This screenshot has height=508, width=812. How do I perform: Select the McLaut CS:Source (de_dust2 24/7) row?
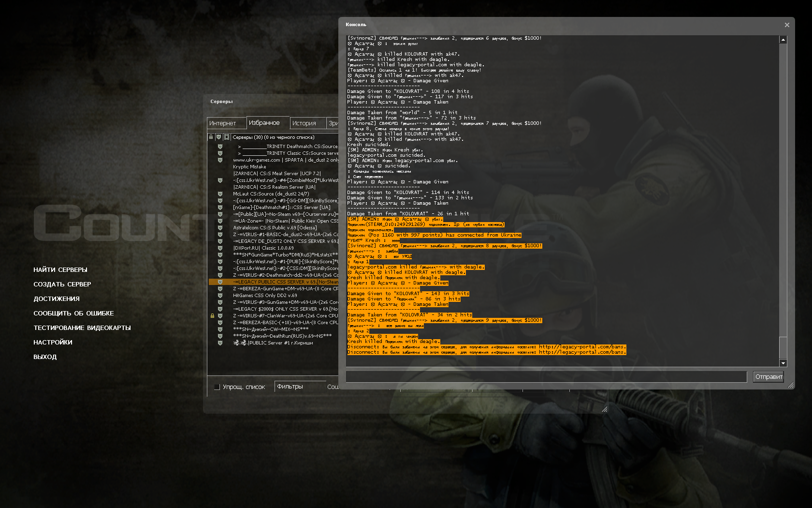(x=274, y=194)
